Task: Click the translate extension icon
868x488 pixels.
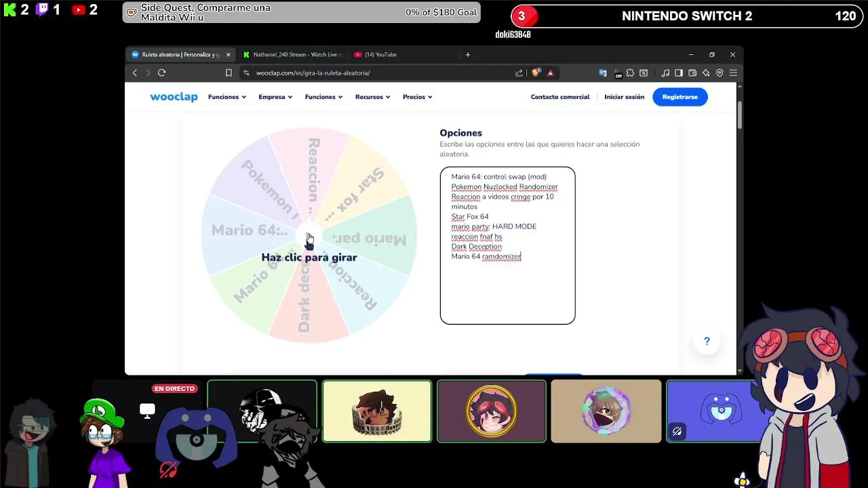Action: (x=602, y=73)
